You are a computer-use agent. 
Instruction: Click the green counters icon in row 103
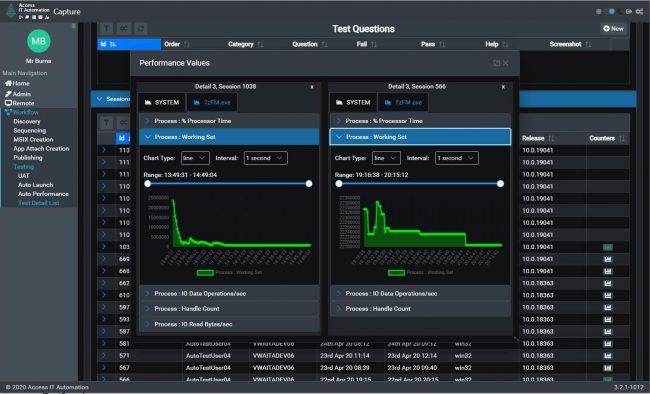607,247
